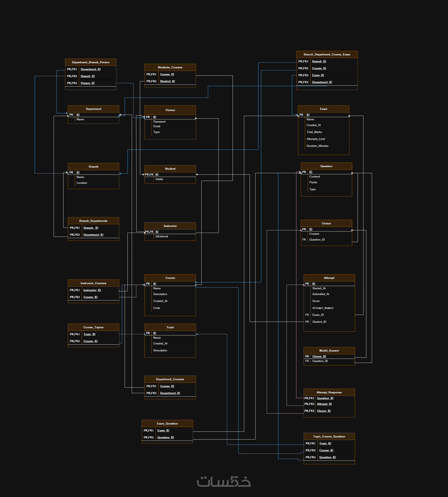Click the Question table header
Image resolution: width=448 pixels, height=497 pixels.
pos(326,166)
